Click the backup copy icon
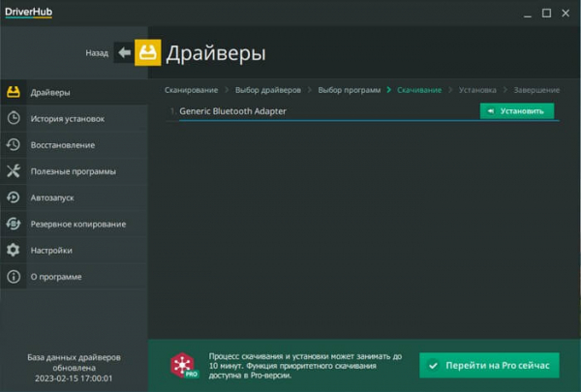Screen dimensions: 581x392 (14, 224)
